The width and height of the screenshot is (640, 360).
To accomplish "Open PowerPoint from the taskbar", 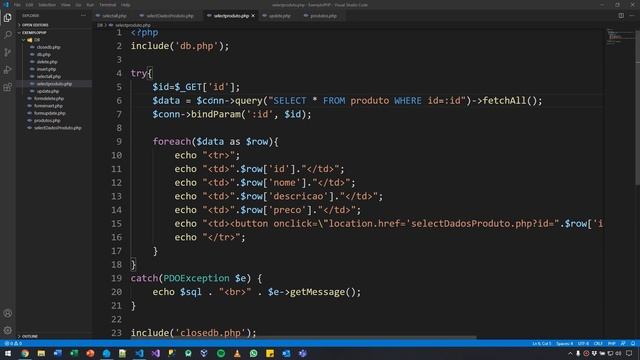I will pyautogui.click(x=90, y=353).
